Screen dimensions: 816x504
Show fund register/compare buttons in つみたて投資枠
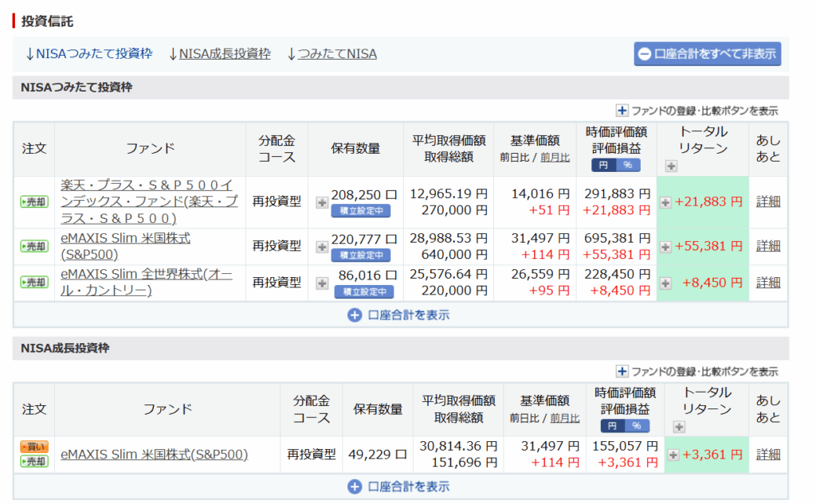pyautogui.click(x=697, y=111)
